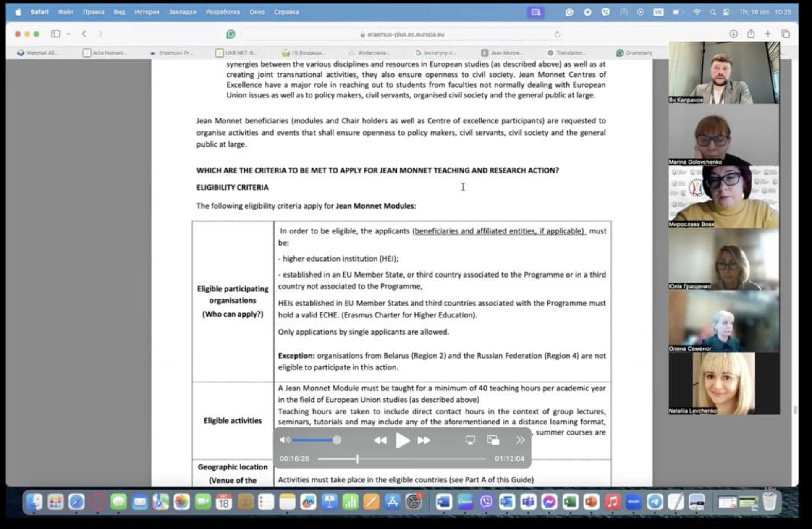Expand more player options with double chevron

point(520,440)
